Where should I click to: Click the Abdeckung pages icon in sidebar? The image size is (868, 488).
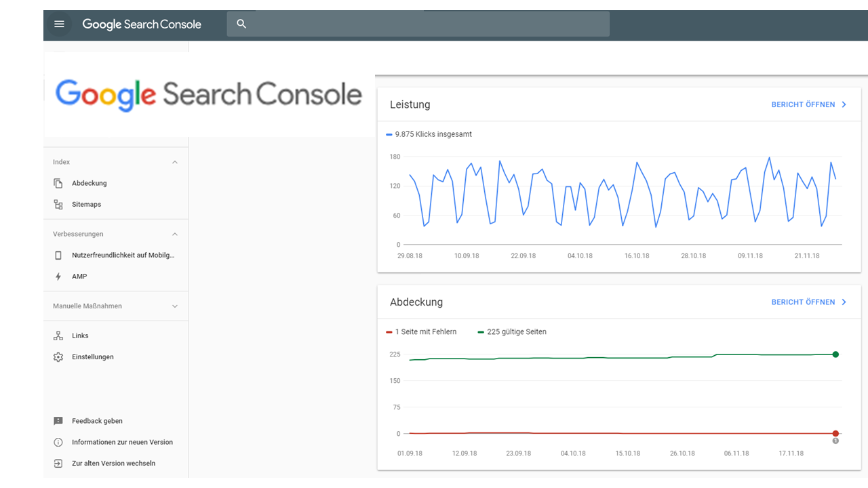(58, 183)
